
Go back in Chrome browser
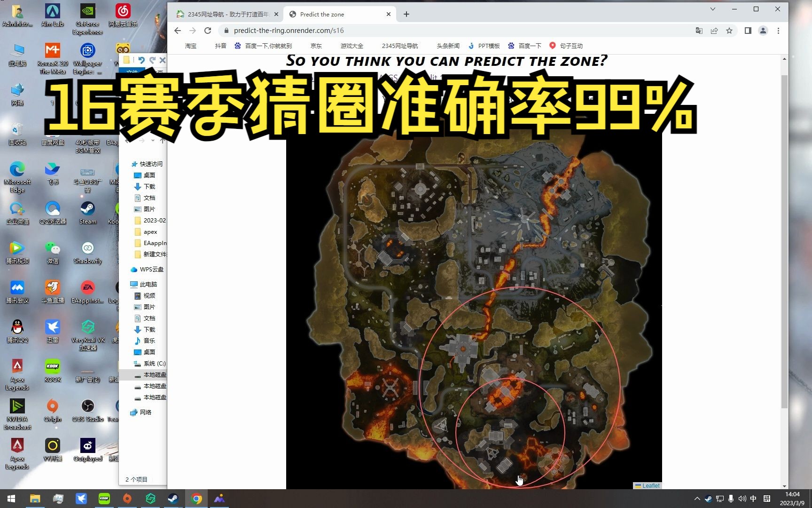[x=177, y=31]
